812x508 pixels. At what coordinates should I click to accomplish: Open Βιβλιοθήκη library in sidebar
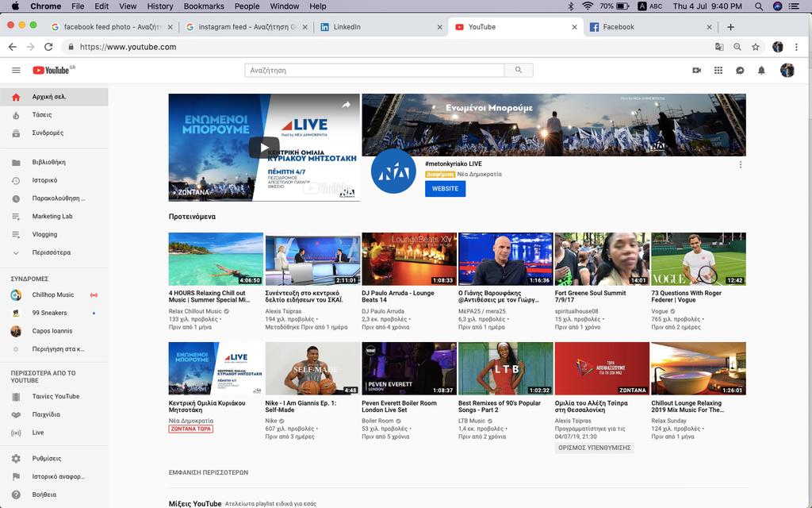click(x=54, y=162)
